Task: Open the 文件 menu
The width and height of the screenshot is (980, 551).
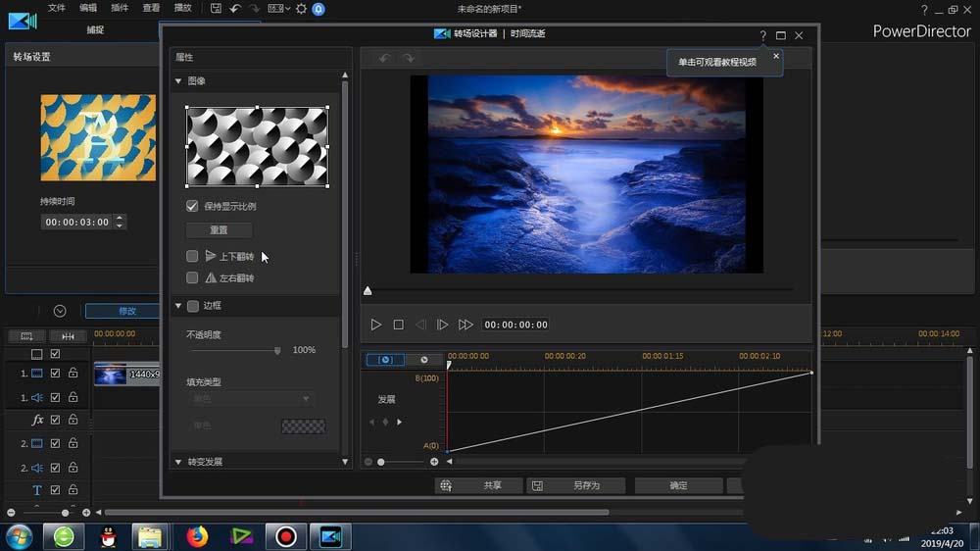Action: 57,9
